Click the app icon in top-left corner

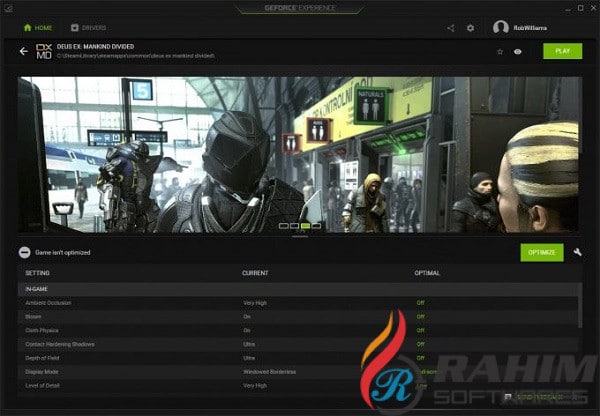click(8, 8)
